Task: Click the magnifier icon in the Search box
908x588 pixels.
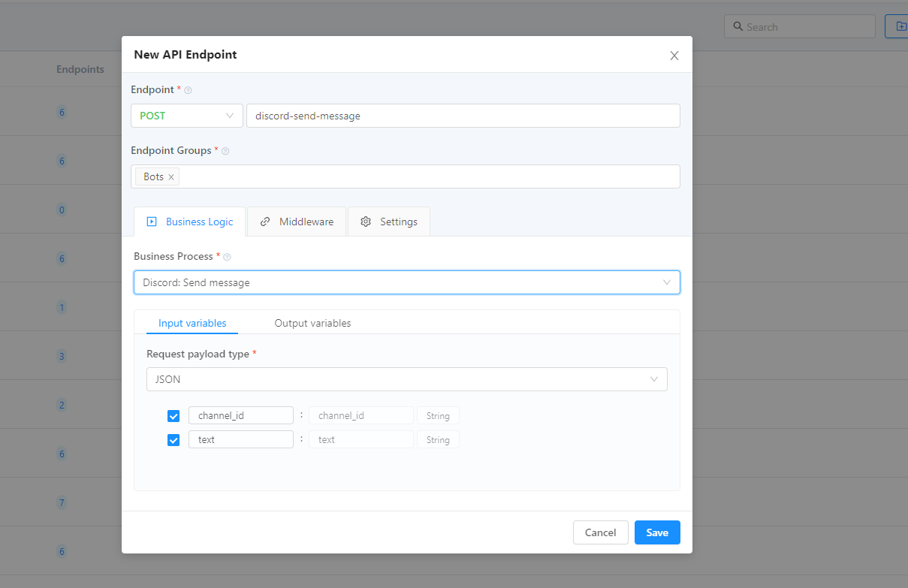Action: point(738,26)
